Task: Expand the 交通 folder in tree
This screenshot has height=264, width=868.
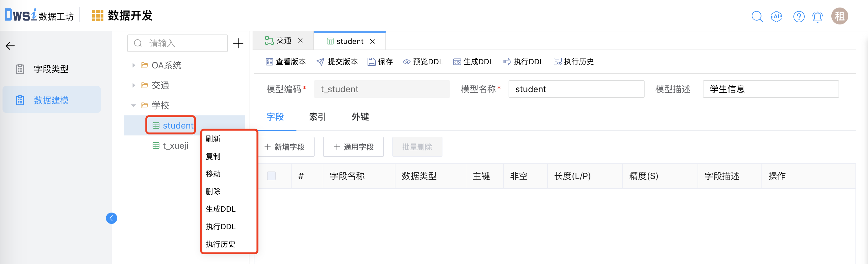Action: point(134,85)
